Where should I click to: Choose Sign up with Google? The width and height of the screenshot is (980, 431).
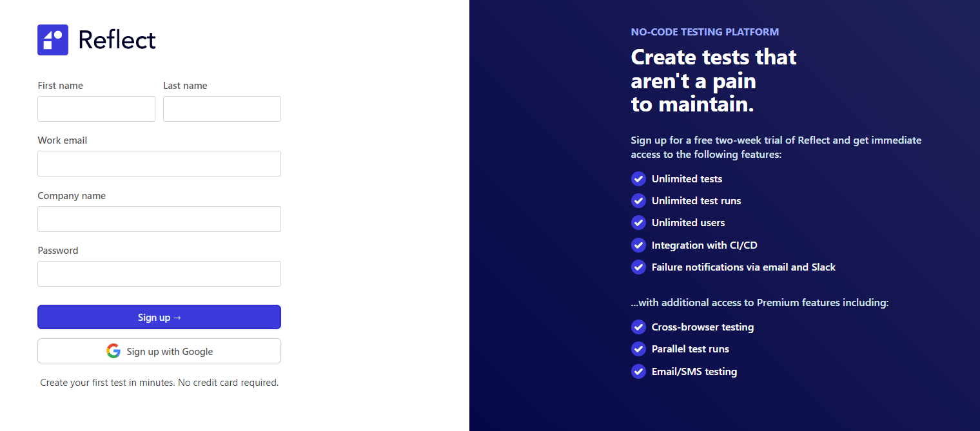(x=159, y=351)
